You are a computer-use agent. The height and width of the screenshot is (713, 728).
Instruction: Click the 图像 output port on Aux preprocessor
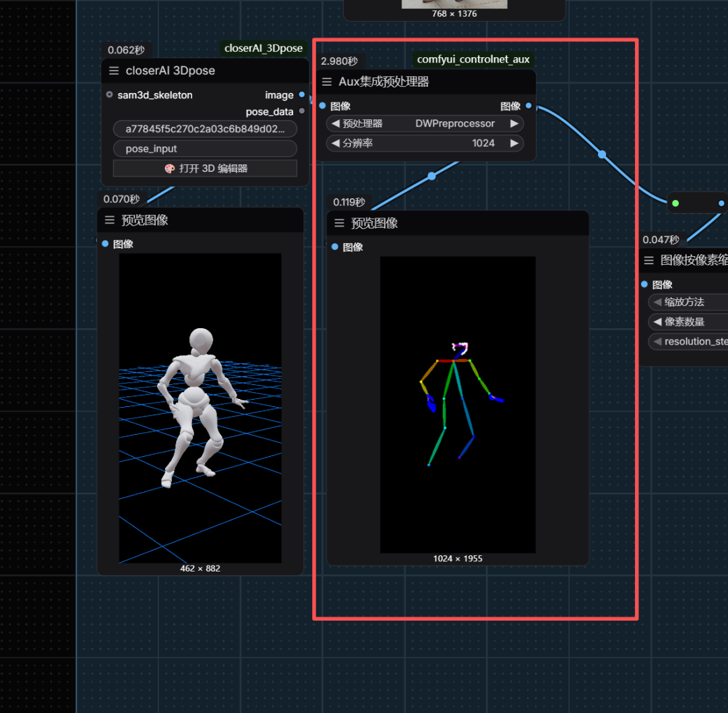click(528, 106)
